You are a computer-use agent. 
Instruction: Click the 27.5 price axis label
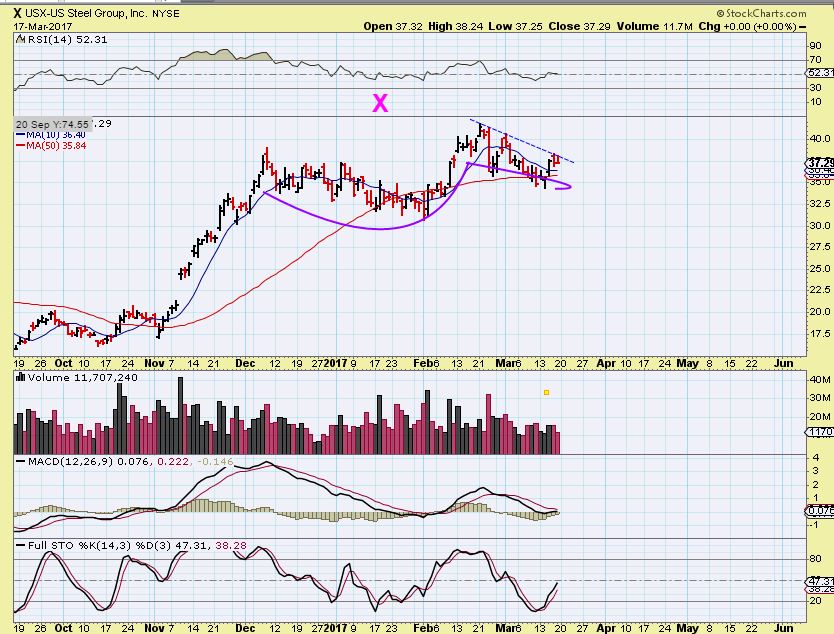pos(819,247)
